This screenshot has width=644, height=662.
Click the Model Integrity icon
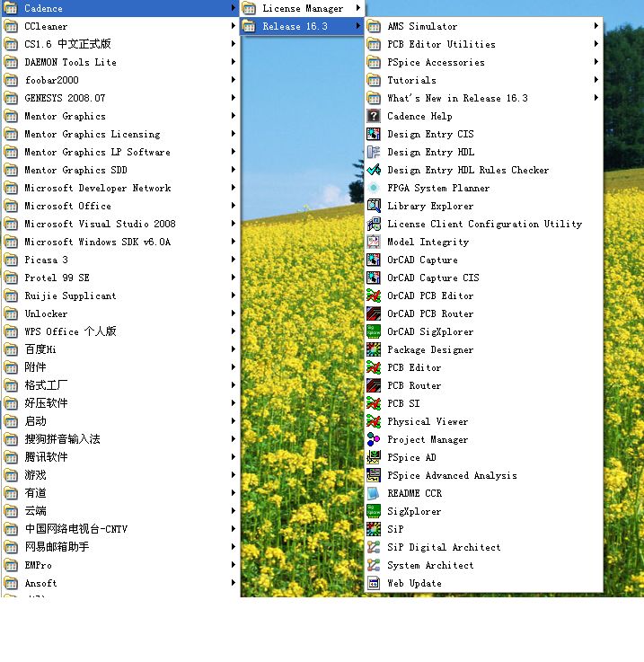pyautogui.click(x=374, y=242)
